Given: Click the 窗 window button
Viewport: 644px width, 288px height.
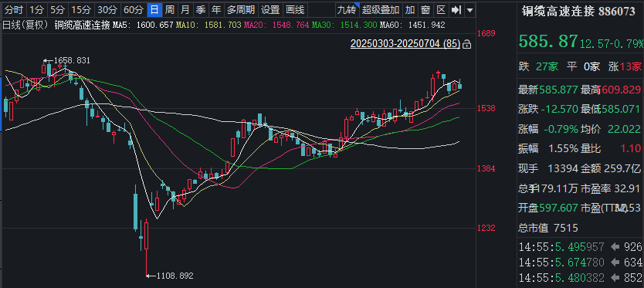Looking at the screenshot, I should 425,9.
